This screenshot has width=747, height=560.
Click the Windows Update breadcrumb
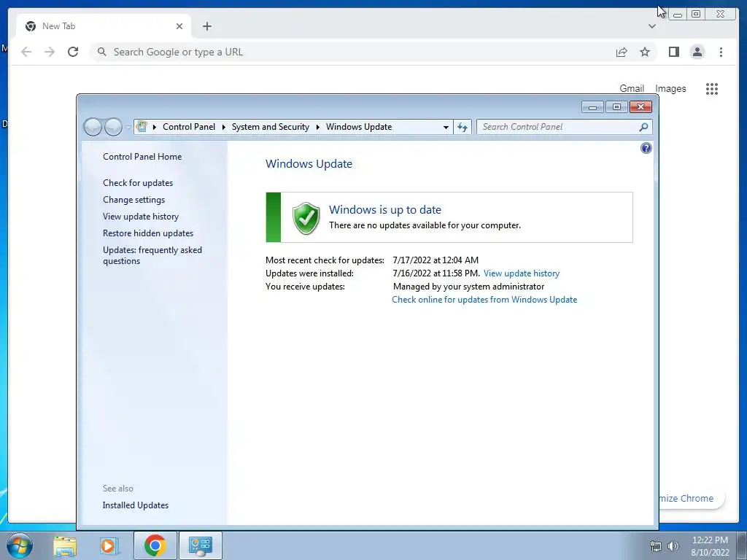(x=359, y=127)
